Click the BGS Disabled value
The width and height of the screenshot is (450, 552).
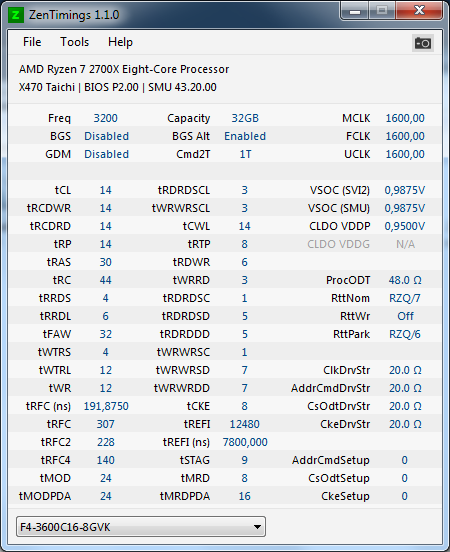(106, 136)
